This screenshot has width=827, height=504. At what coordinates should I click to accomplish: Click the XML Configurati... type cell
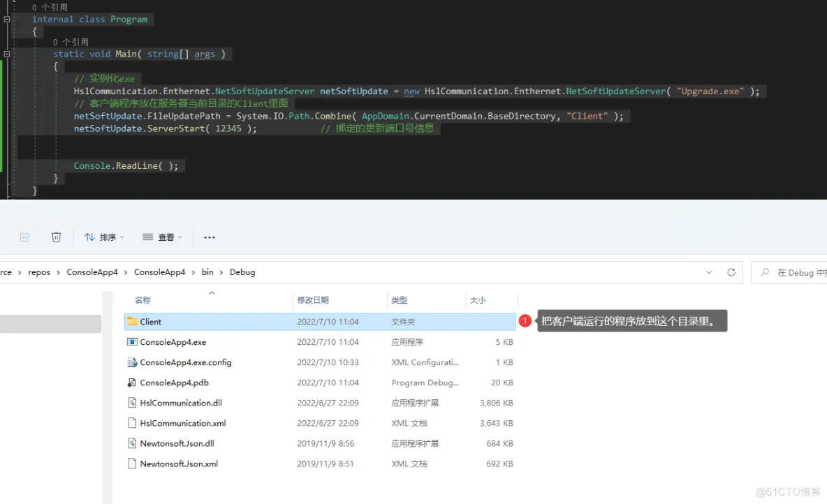[425, 362]
